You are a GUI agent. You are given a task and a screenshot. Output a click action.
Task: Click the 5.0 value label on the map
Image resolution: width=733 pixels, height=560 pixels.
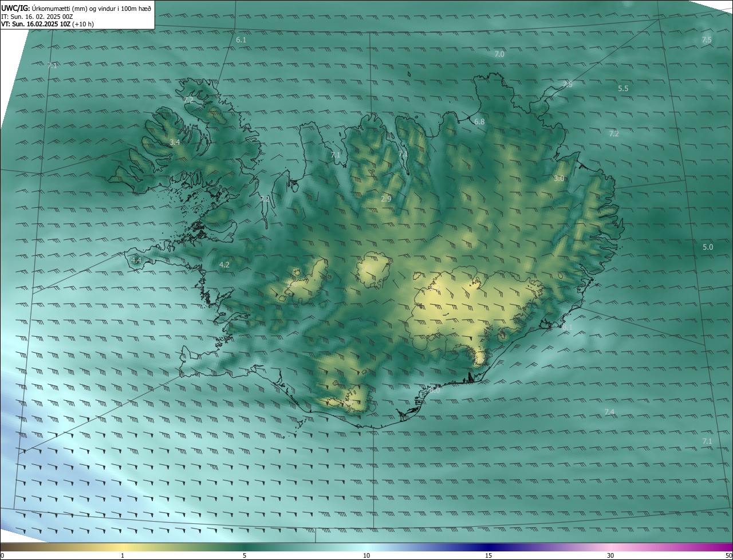708,247
